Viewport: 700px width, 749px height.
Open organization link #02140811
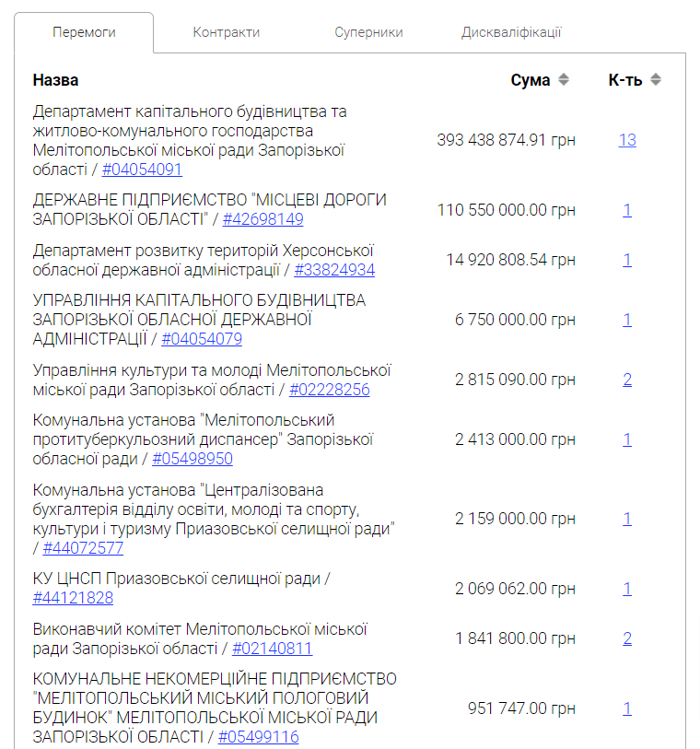272,649
